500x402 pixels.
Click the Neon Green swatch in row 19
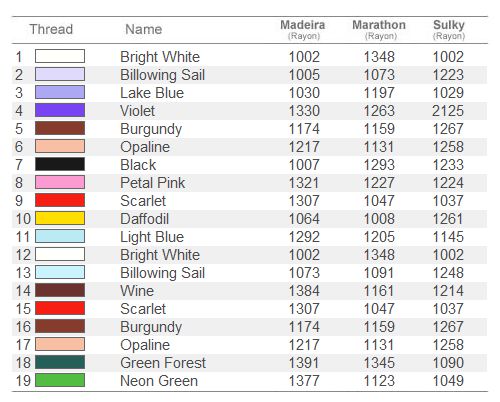point(60,380)
